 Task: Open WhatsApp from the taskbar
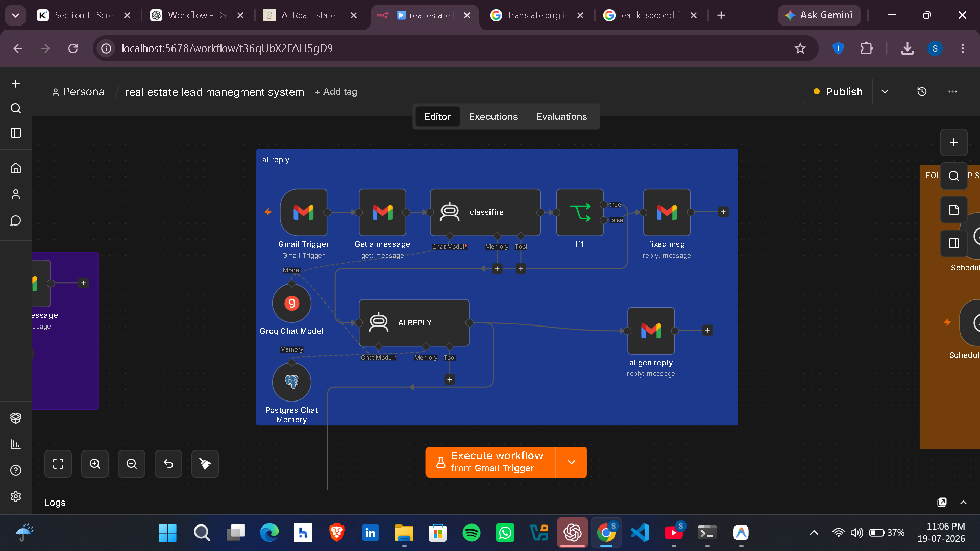[505, 533]
